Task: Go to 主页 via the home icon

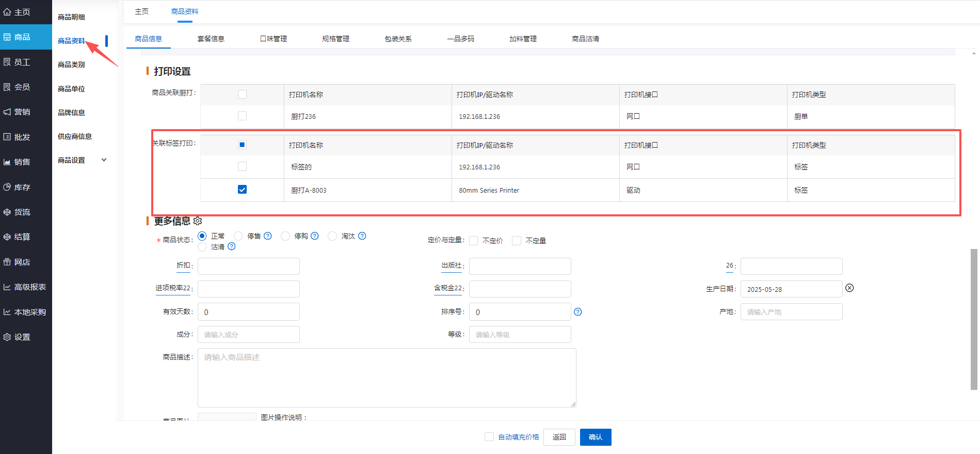Action: [7, 12]
